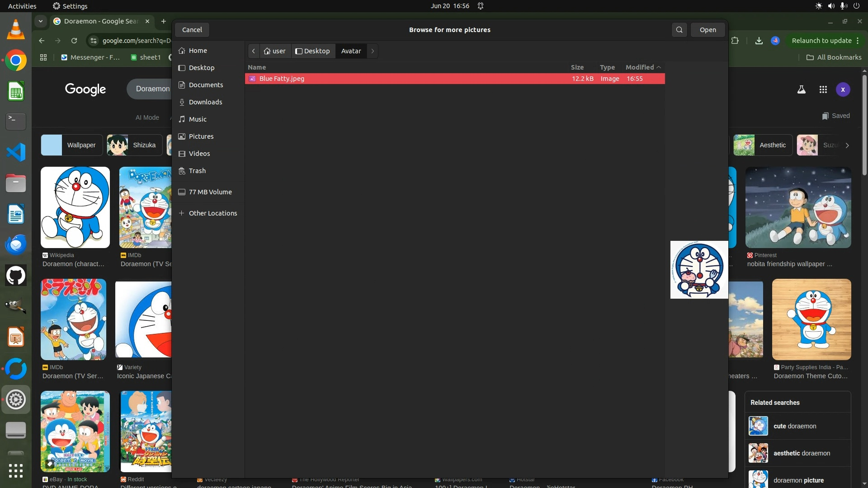The image size is (868, 488).
Task: Click the Chrome downloads icon
Action: coord(759,41)
